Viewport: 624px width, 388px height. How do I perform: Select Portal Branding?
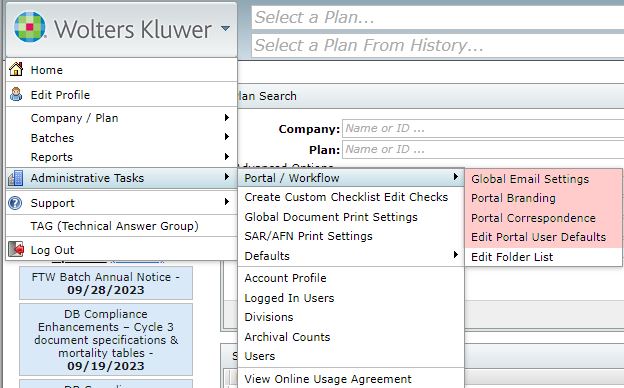point(543,198)
